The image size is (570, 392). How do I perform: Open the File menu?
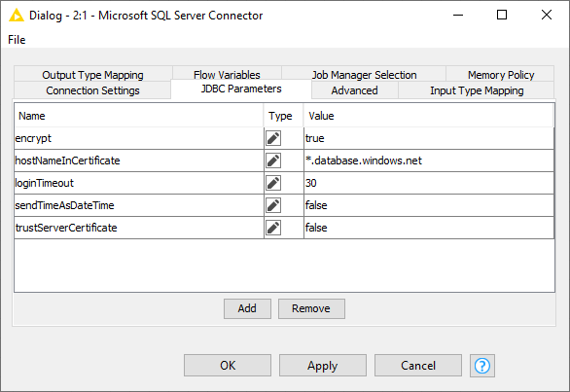[x=17, y=40]
